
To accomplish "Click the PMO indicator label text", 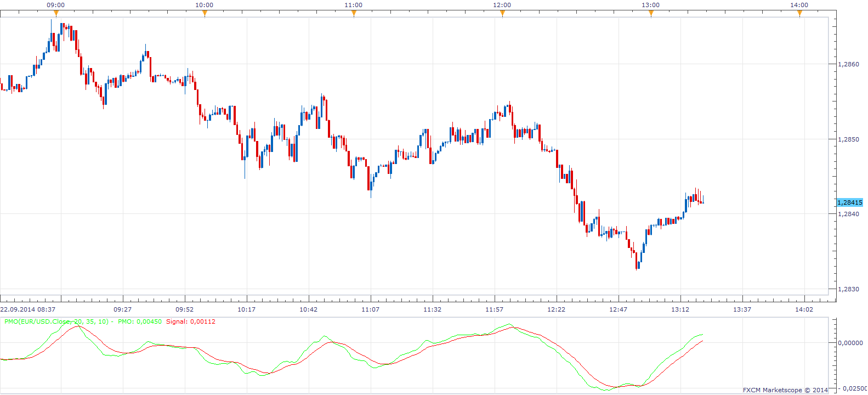I will 58,321.
